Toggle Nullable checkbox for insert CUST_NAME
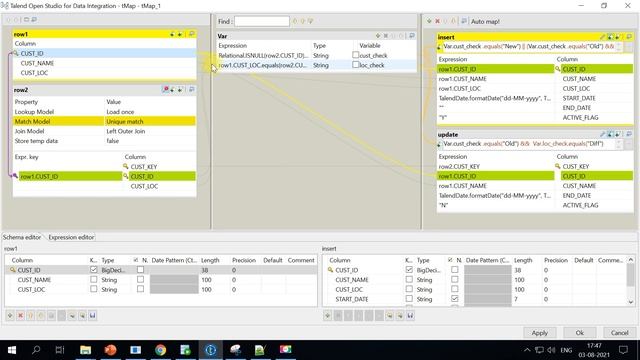Viewport: 640px width, 360px height. pos(455,280)
